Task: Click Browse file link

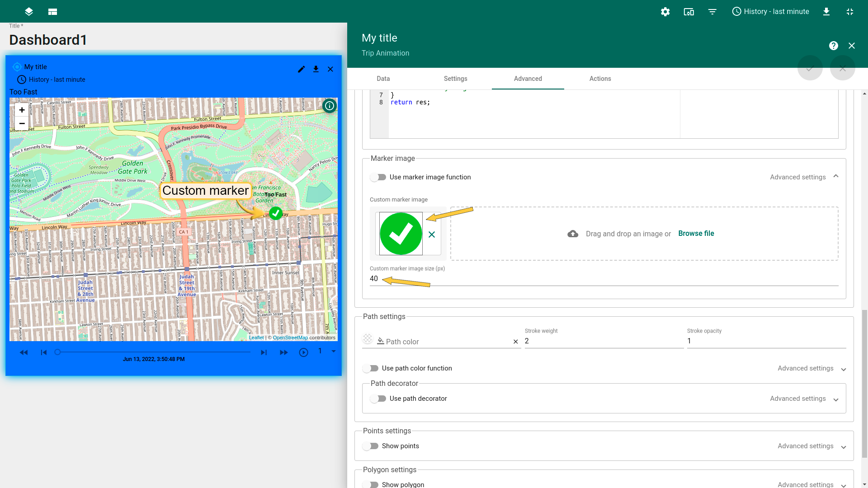Action: click(x=696, y=234)
